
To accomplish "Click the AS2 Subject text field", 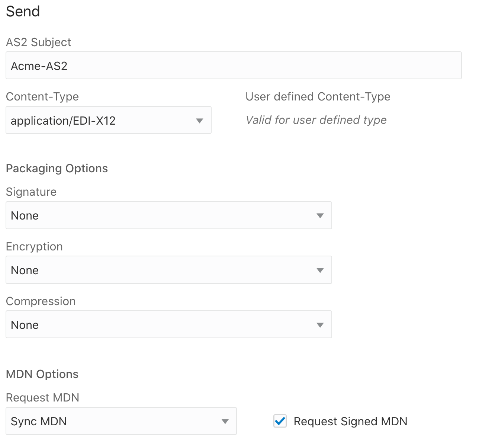I will [x=234, y=66].
